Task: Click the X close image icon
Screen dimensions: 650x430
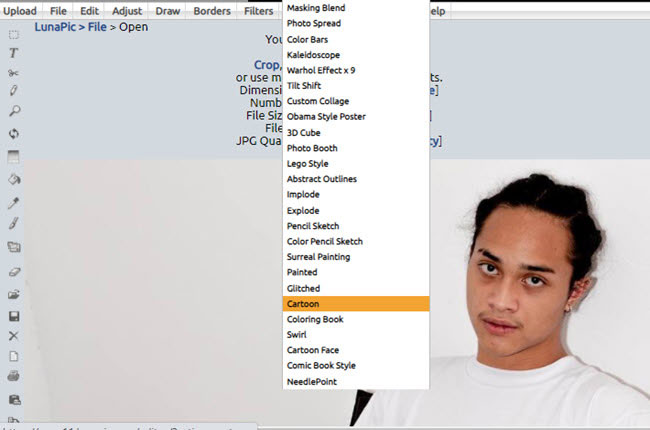Action: [x=14, y=336]
